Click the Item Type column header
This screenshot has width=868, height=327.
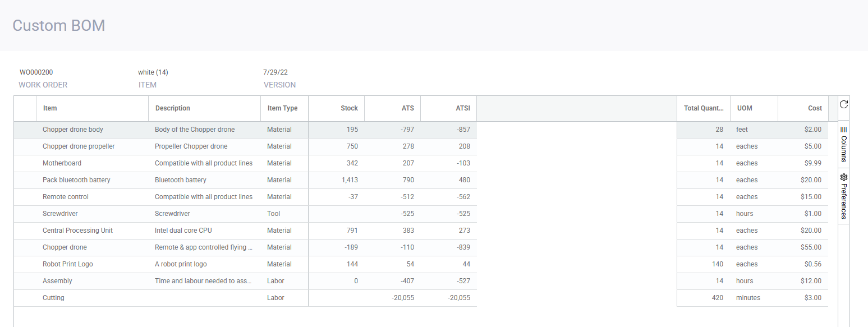pyautogui.click(x=282, y=108)
